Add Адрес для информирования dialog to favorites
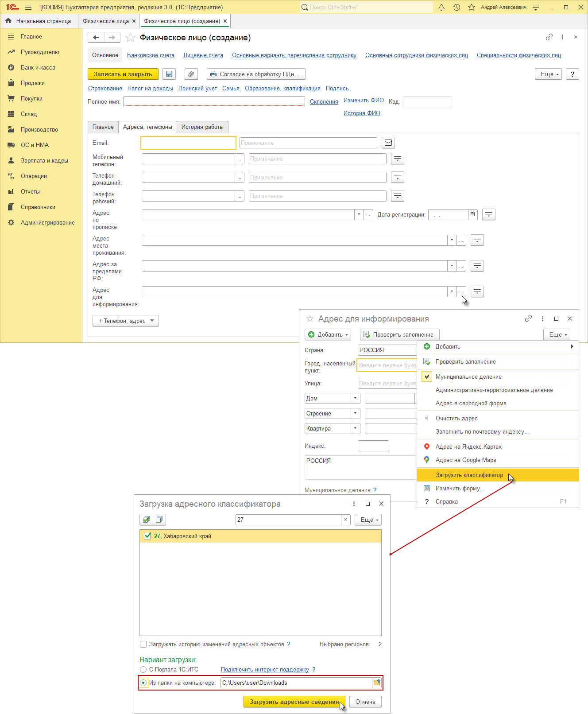The image size is (588, 714). (x=310, y=318)
